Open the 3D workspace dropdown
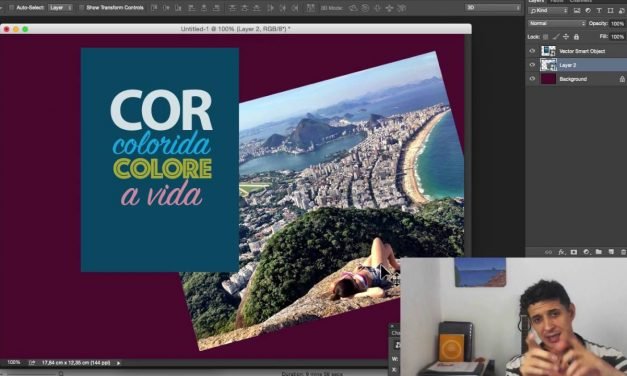This screenshot has height=376, width=627. tap(493, 8)
